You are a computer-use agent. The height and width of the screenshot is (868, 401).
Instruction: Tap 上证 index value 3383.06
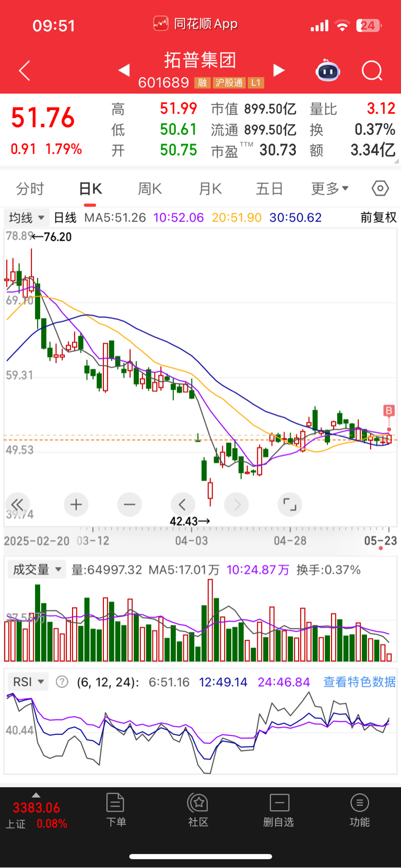37,808
